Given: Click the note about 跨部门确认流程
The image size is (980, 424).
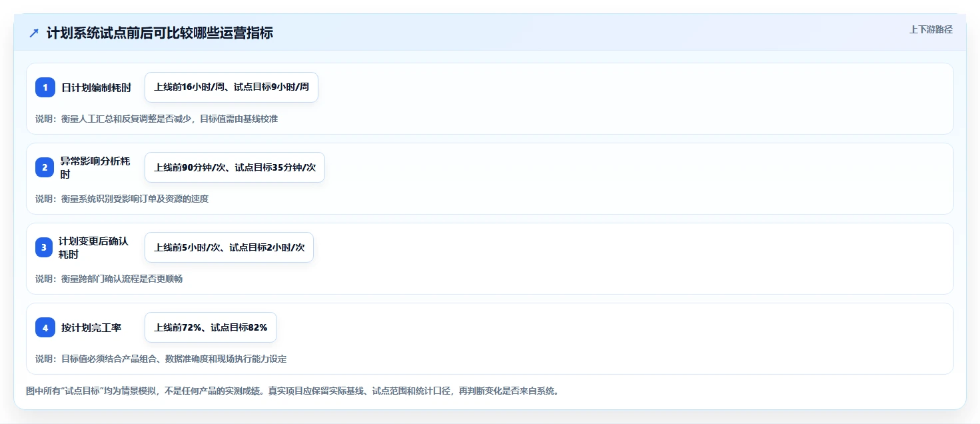Looking at the screenshot, I should [109, 279].
